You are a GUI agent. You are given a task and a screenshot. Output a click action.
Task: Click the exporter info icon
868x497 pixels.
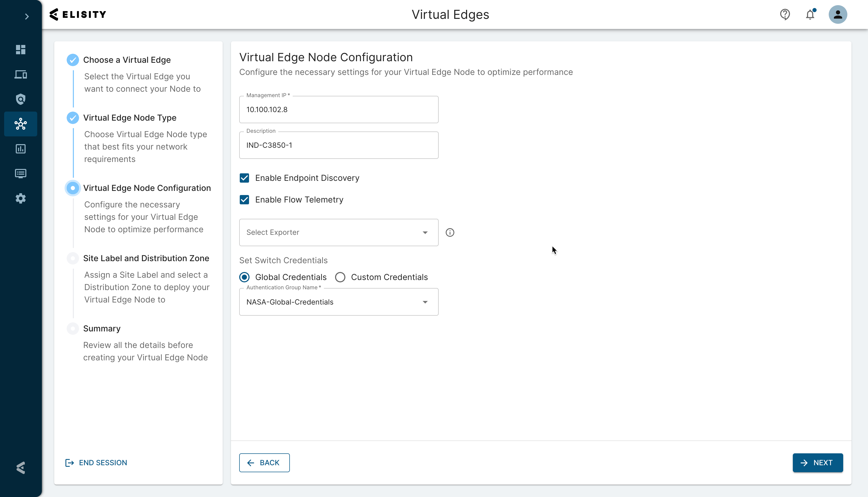[450, 232]
